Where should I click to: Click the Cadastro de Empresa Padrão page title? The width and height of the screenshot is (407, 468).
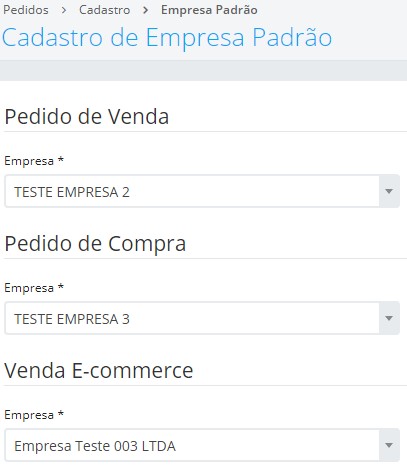167,37
